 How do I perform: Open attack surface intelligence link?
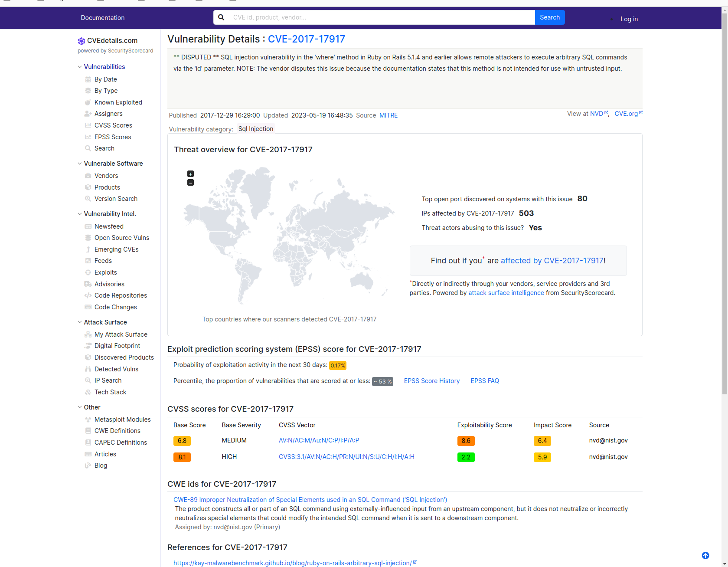point(506,293)
